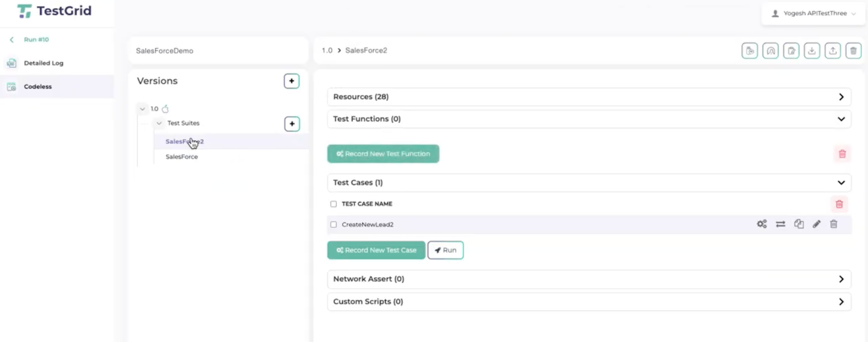868x342 pixels.
Task: Click the SalesForceDemo project name
Action: point(164,51)
